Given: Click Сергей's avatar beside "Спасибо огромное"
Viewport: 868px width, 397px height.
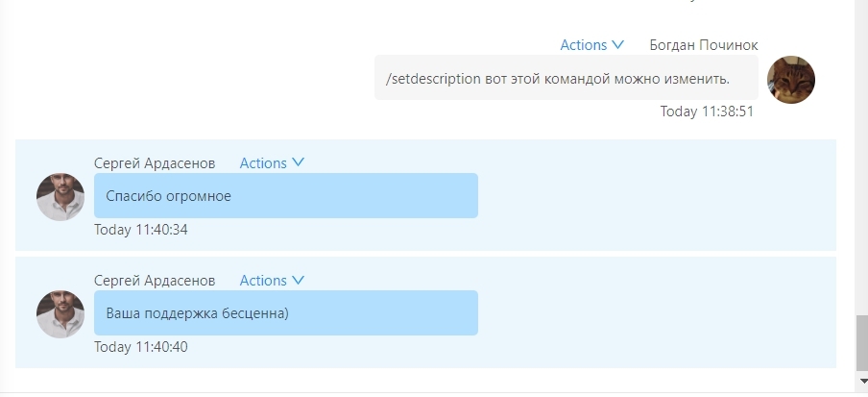Looking at the screenshot, I should pos(60,197).
